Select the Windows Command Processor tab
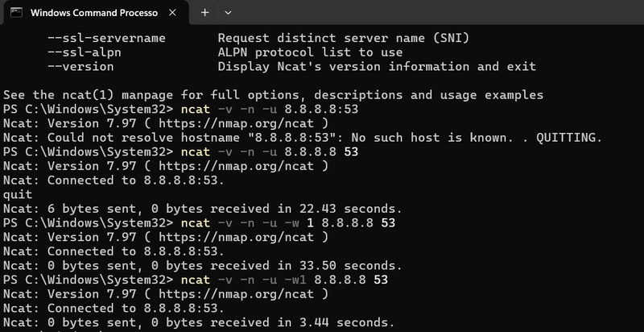 pyautogui.click(x=93, y=14)
